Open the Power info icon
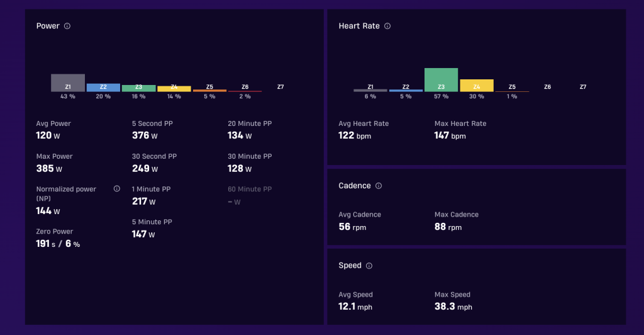The width and height of the screenshot is (644, 335). click(67, 26)
